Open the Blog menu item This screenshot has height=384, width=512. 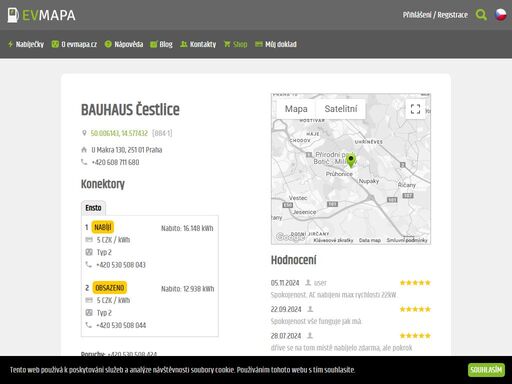click(x=161, y=44)
